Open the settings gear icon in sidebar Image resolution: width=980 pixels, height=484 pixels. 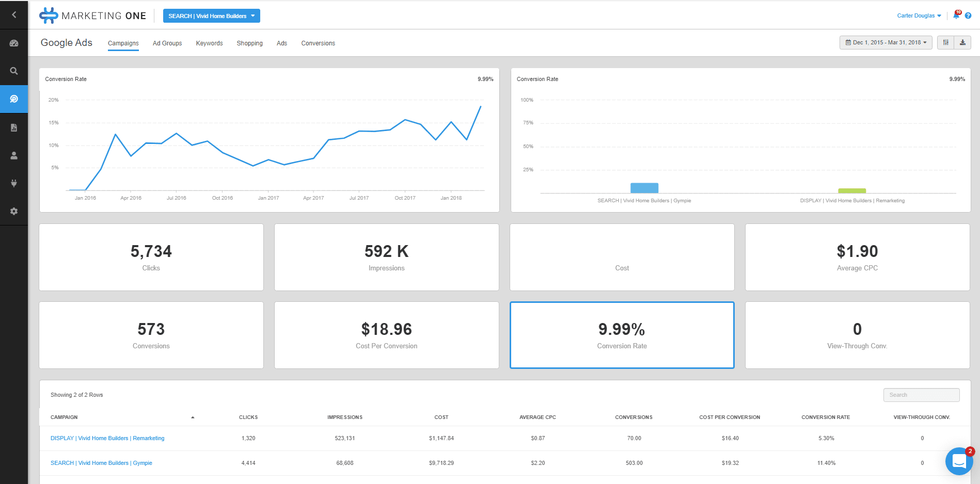pos(14,211)
